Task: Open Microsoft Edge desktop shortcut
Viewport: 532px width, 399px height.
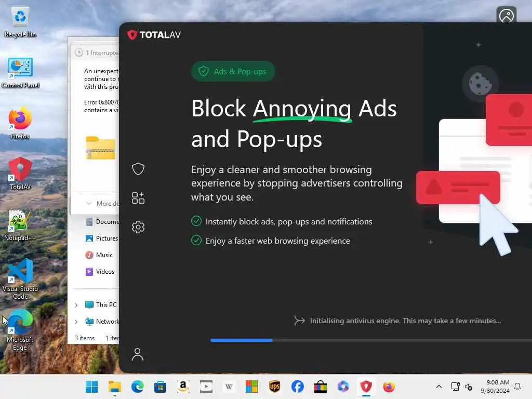Action: coord(20,330)
